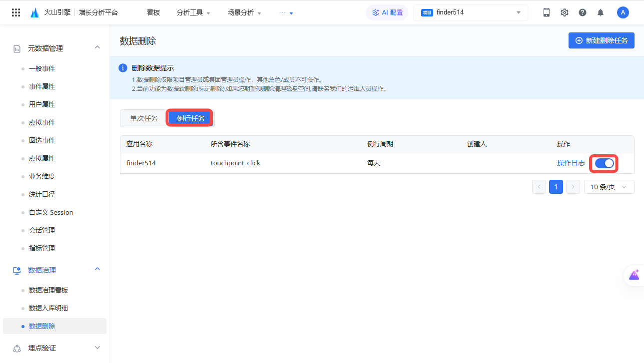Select 数据入库明细 in the sidebar
Viewport: 644px width, 363px height.
(x=48, y=308)
